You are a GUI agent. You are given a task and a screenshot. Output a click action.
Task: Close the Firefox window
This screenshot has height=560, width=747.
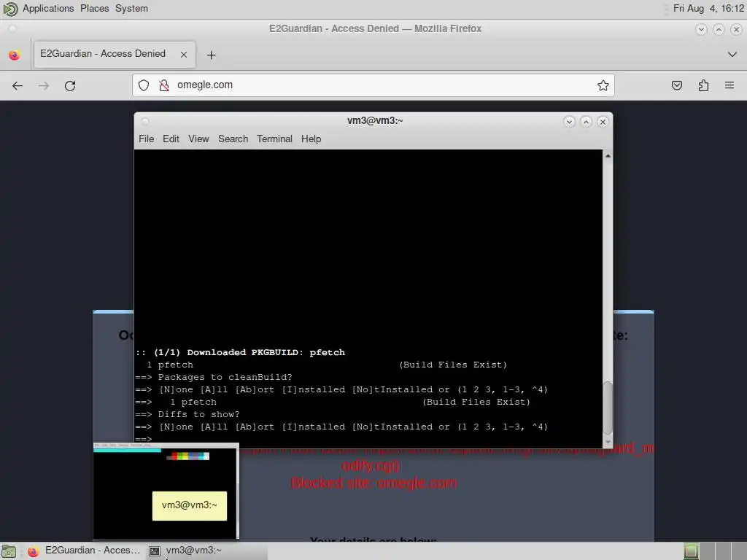(x=736, y=29)
